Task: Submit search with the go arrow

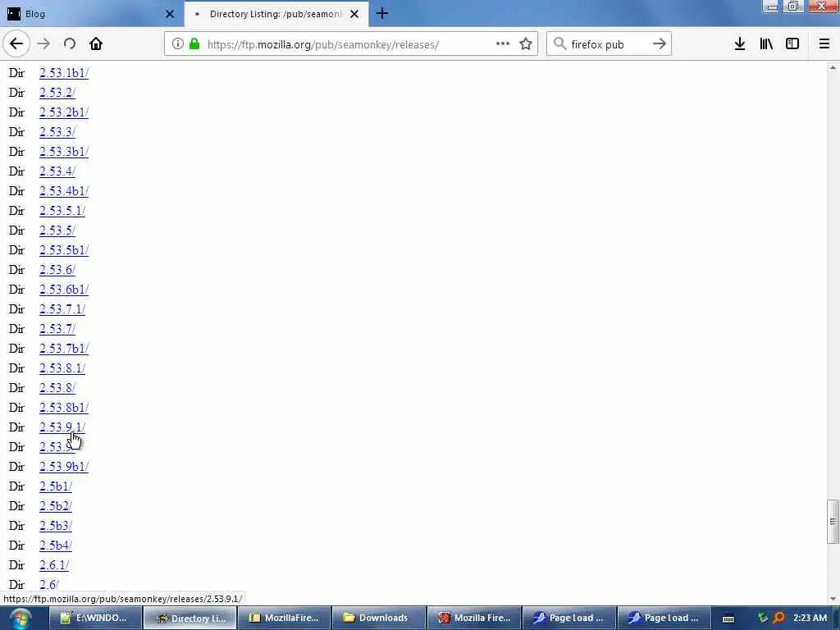Action: tap(660, 44)
